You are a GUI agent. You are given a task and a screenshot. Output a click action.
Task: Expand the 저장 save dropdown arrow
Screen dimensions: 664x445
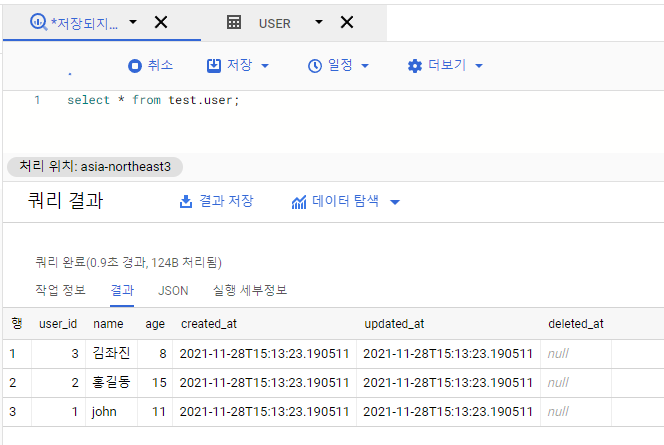coord(265,66)
